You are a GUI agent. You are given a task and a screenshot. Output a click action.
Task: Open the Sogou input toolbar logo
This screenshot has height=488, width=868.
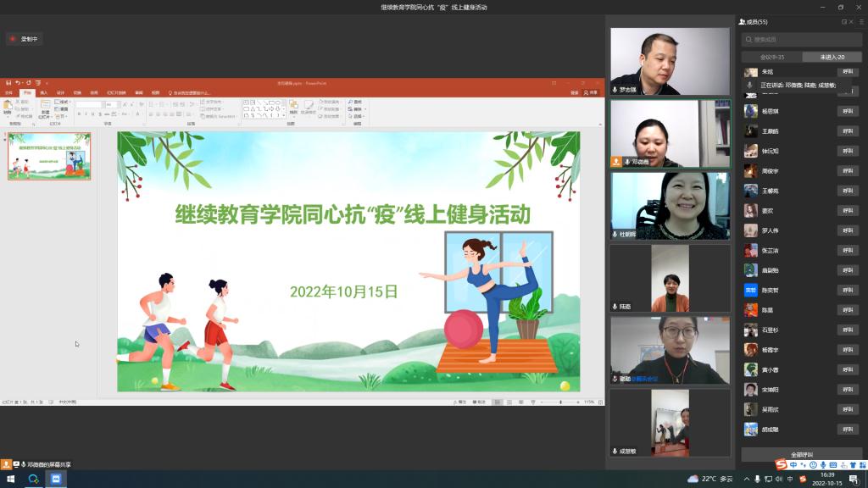[x=781, y=464]
